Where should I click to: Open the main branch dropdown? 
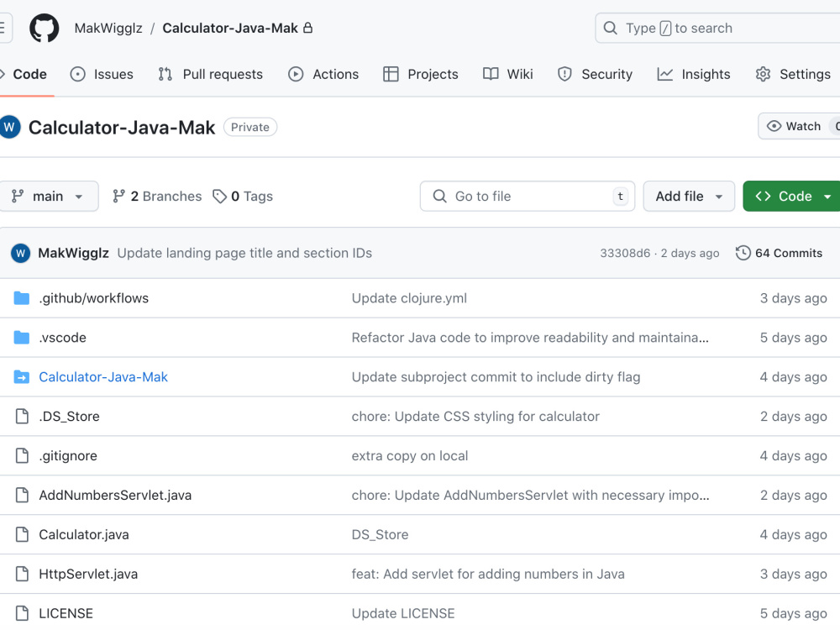point(49,196)
